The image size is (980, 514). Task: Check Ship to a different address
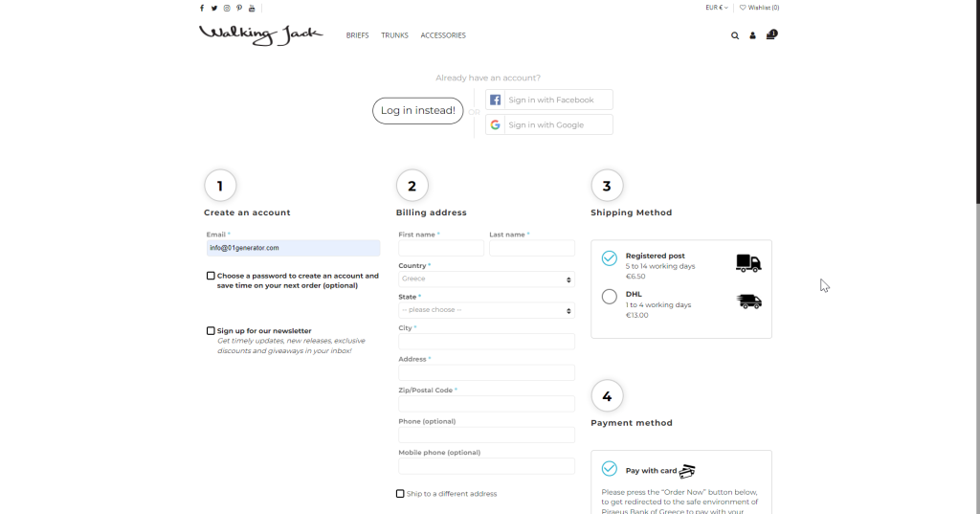[400, 494]
